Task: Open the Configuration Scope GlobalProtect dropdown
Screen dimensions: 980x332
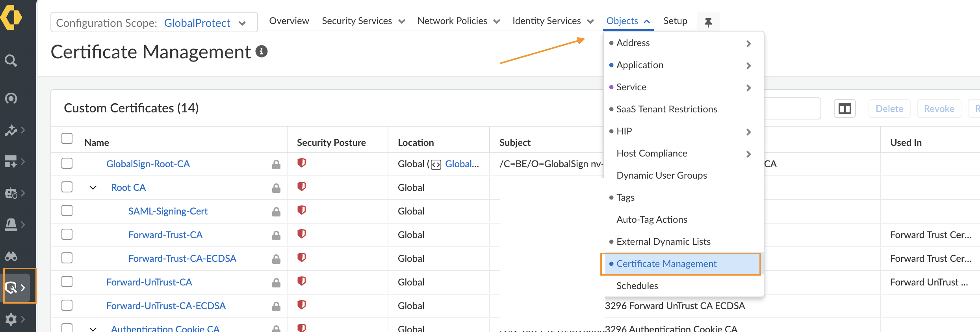Action: pos(154,22)
